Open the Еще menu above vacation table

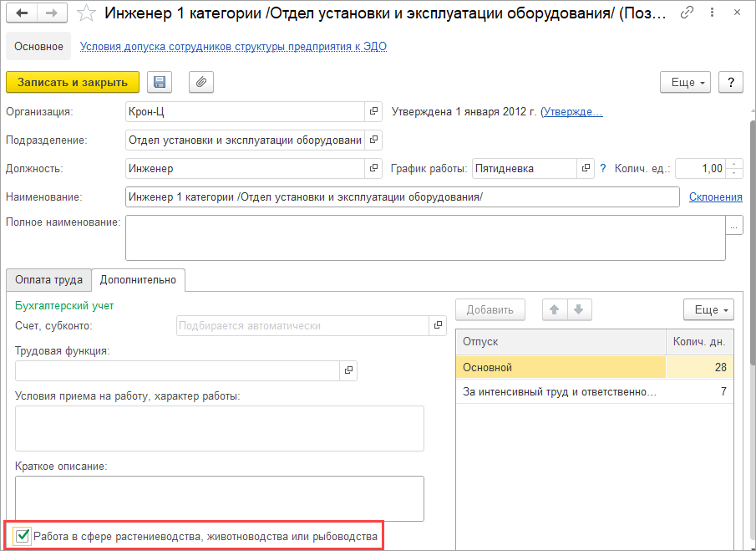[x=708, y=310]
